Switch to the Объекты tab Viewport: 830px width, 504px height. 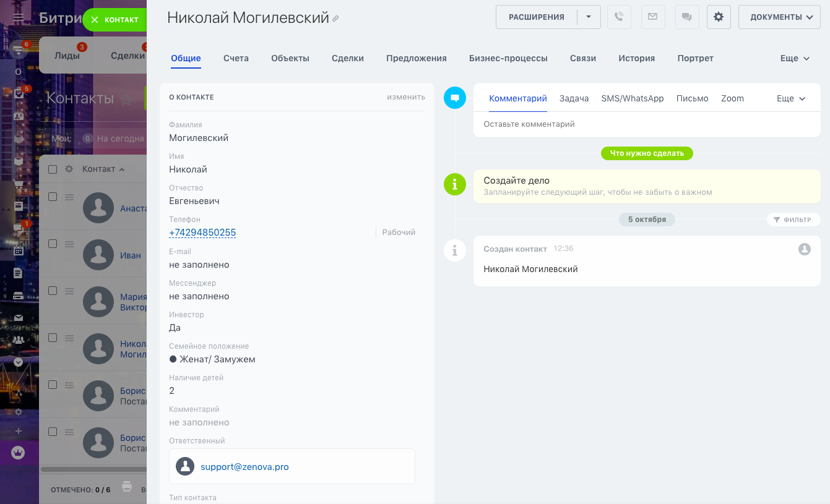[x=290, y=58]
